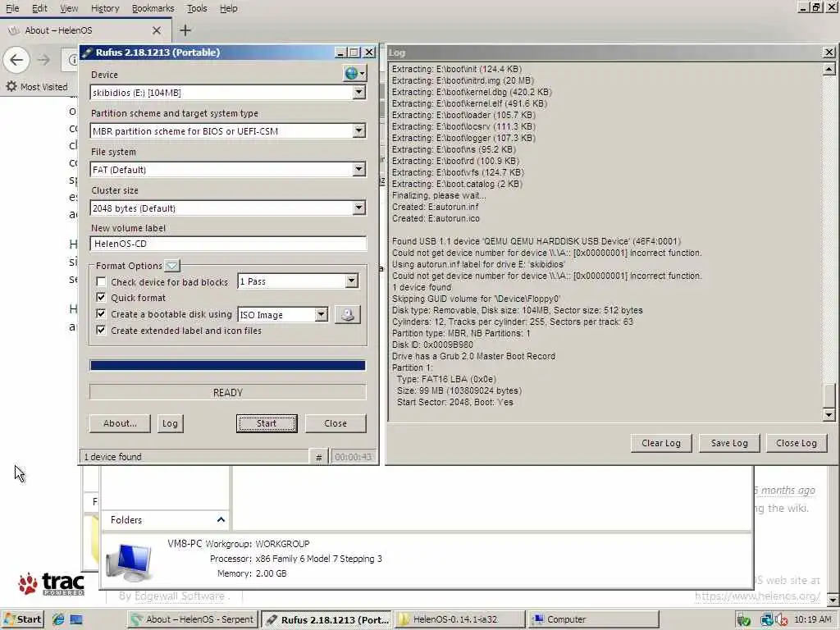840x630 pixels.
Task: Click the Clear Log button
Action: (x=661, y=443)
